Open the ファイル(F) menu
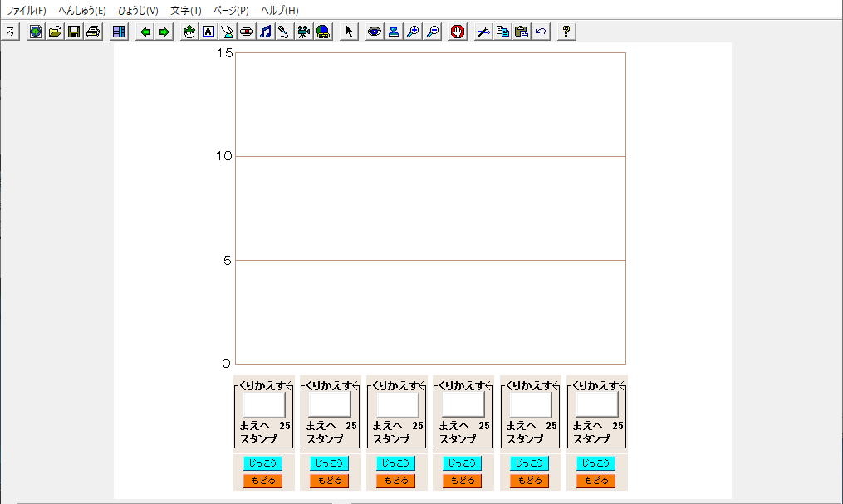The height and width of the screenshot is (504, 843). (27, 11)
